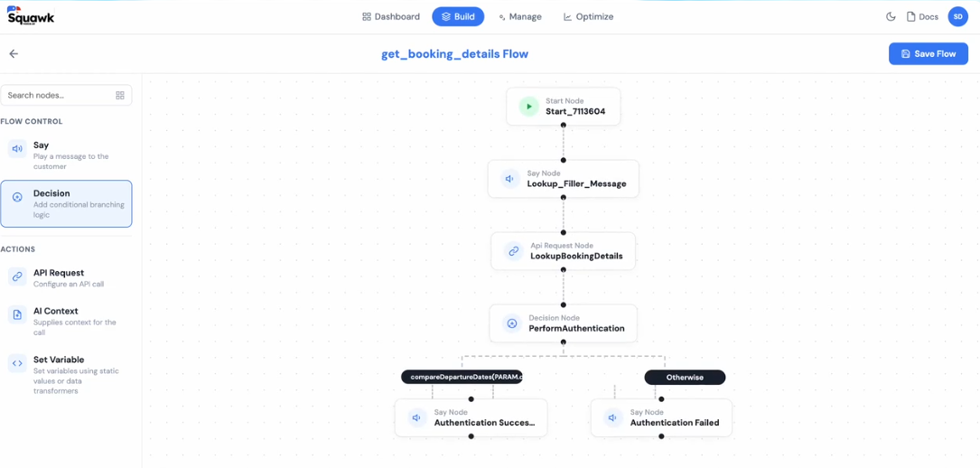Click the Authentication Failed bottom connector dot

(661, 436)
